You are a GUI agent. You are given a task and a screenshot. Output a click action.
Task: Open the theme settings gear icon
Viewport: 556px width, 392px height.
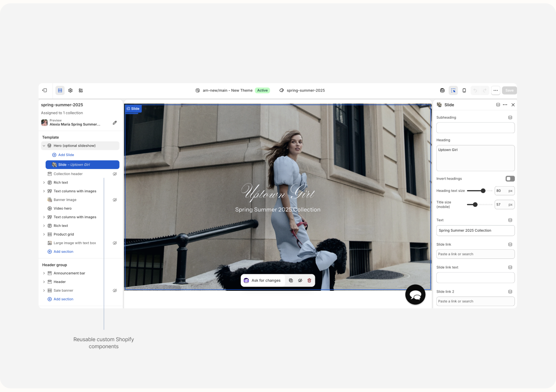click(70, 90)
